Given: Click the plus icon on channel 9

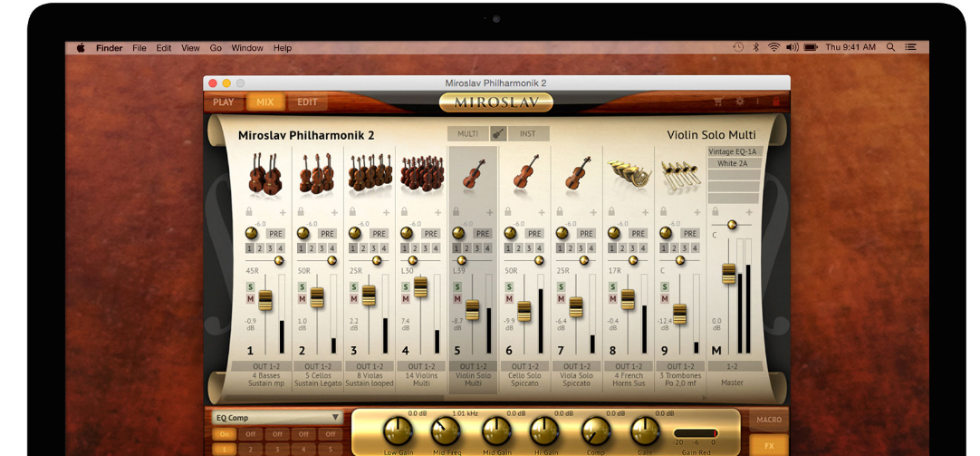Looking at the screenshot, I should tap(697, 213).
